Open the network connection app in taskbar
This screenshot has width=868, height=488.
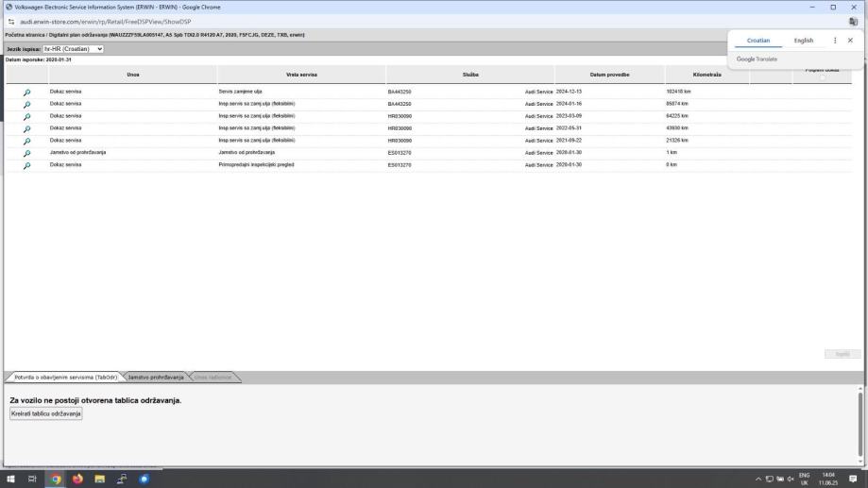(x=122, y=479)
